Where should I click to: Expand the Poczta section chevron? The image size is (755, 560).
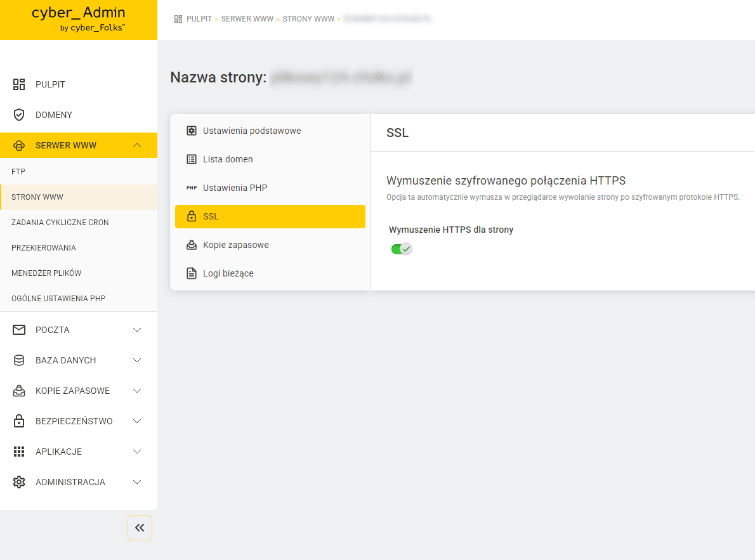point(137,330)
